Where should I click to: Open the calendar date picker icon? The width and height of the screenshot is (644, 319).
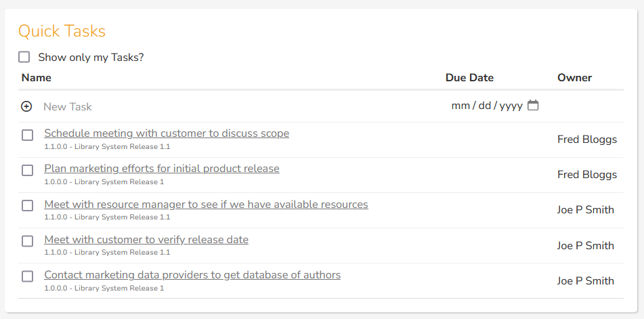pos(533,106)
